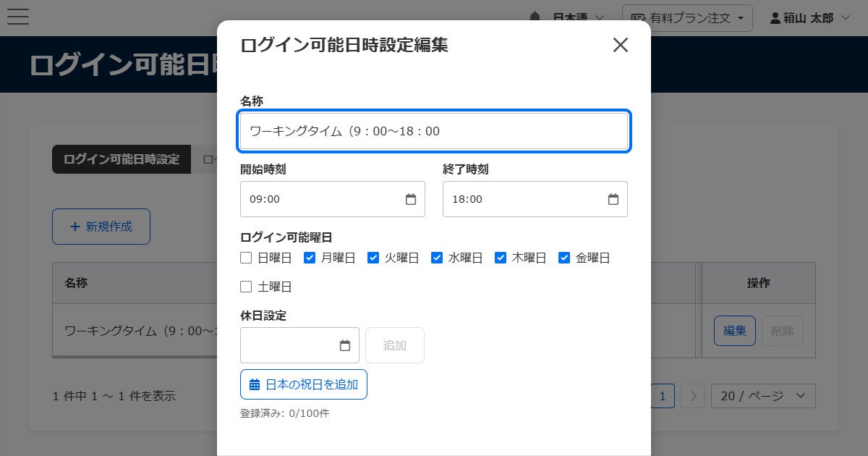868x456 pixels.
Task: Click the 開始時刻 09:00 time field
Action: (333, 199)
